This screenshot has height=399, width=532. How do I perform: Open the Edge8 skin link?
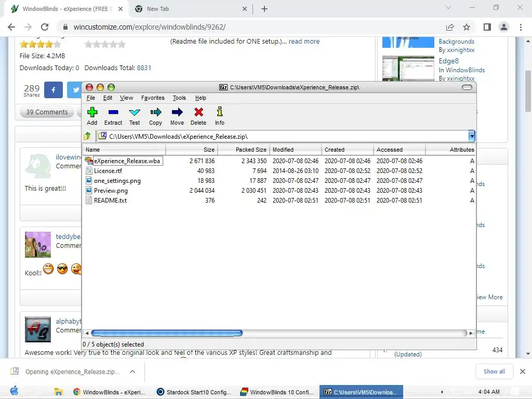(x=448, y=61)
